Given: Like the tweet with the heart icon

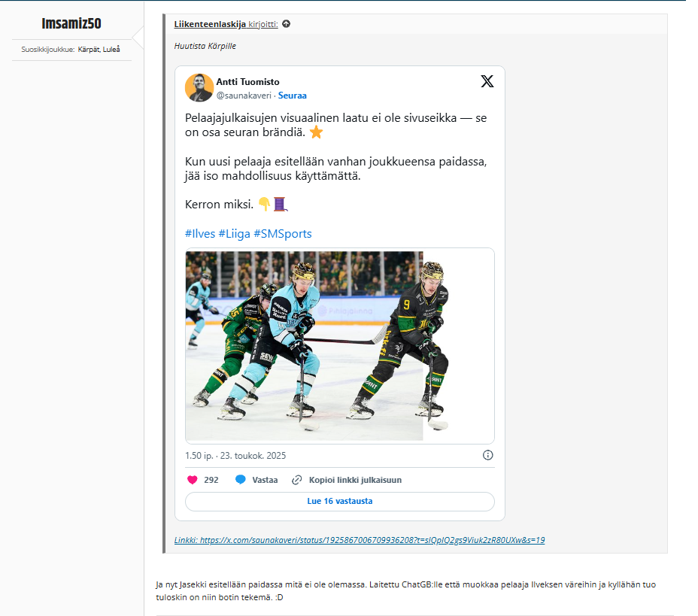Looking at the screenshot, I should point(193,480).
